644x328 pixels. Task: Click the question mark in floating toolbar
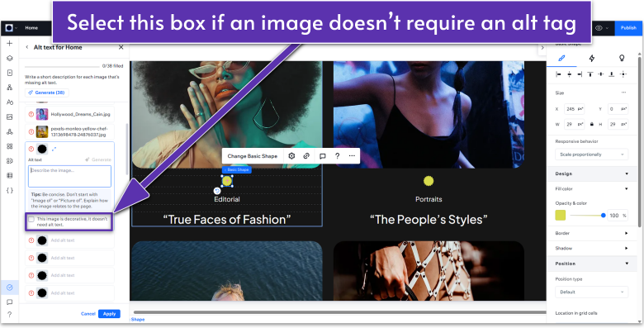(x=337, y=156)
